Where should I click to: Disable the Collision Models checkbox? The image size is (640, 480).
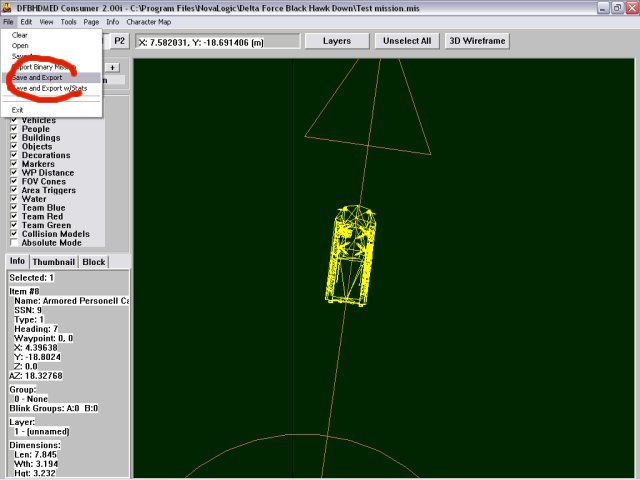pos(14,234)
